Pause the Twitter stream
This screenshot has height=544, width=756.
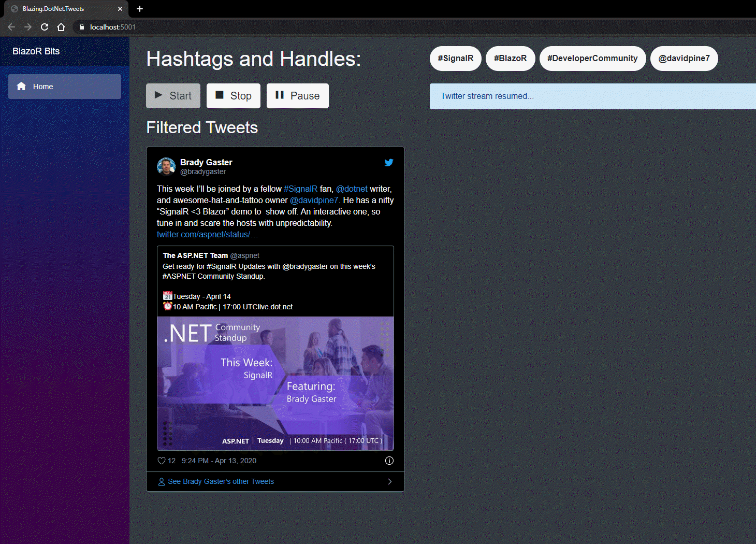(x=298, y=96)
